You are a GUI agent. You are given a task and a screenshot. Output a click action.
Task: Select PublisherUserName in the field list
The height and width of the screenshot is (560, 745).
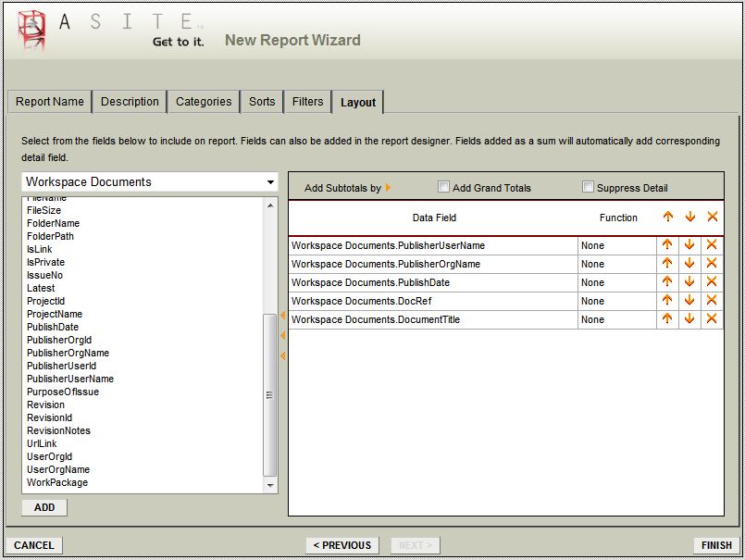click(x=70, y=379)
